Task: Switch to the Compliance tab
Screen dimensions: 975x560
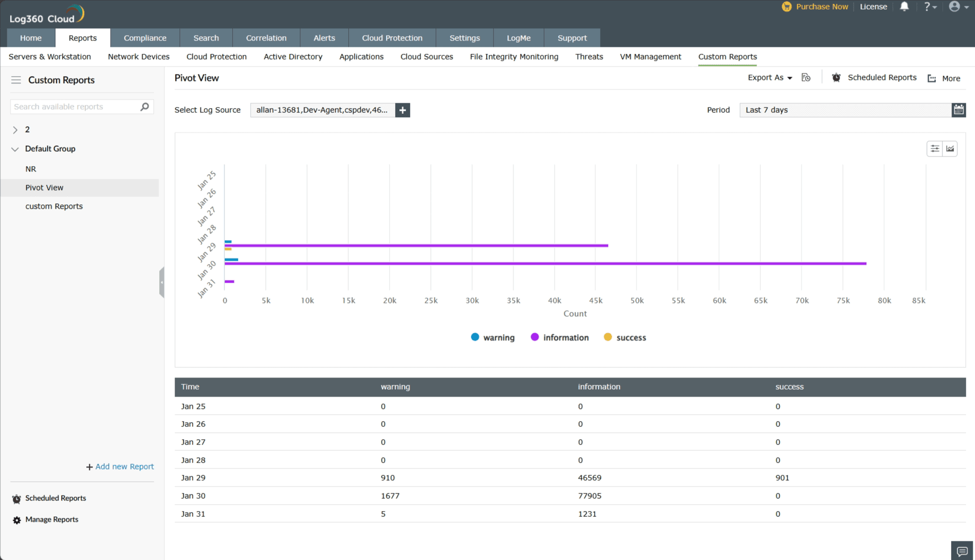Action: coord(145,38)
